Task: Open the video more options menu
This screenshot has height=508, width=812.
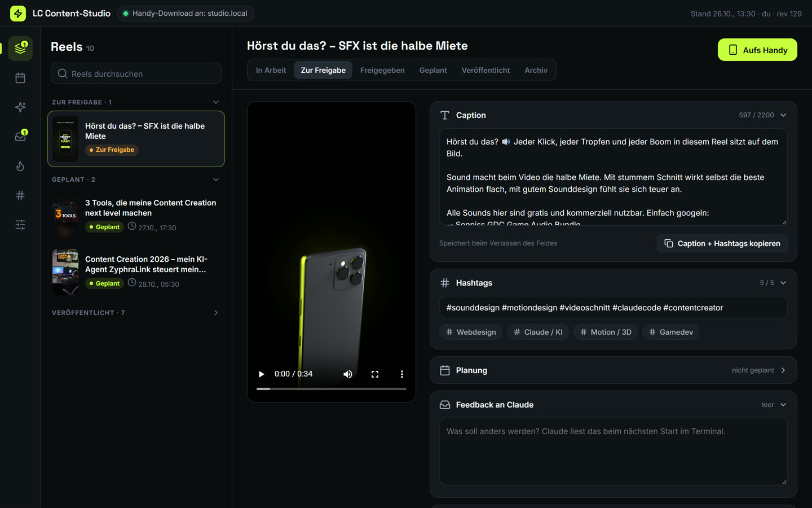Action: pos(402,374)
